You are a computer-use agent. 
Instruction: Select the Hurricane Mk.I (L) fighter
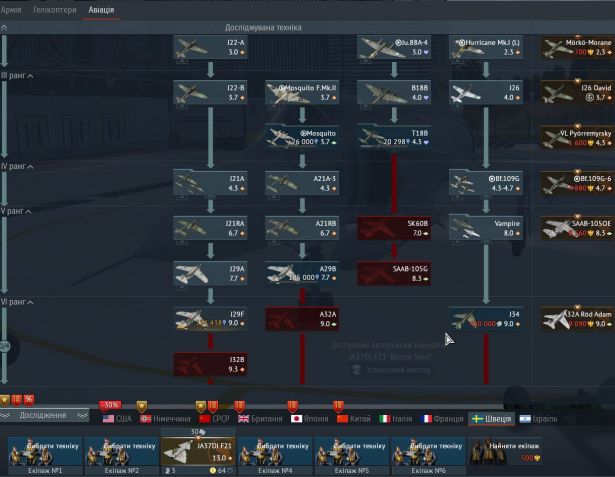pyautogui.click(x=485, y=48)
